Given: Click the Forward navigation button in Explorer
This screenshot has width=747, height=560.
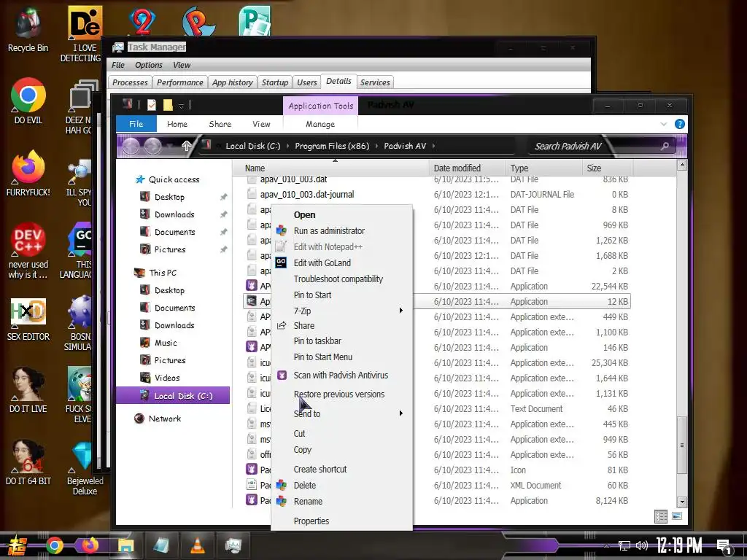Looking at the screenshot, I should tap(152, 146).
